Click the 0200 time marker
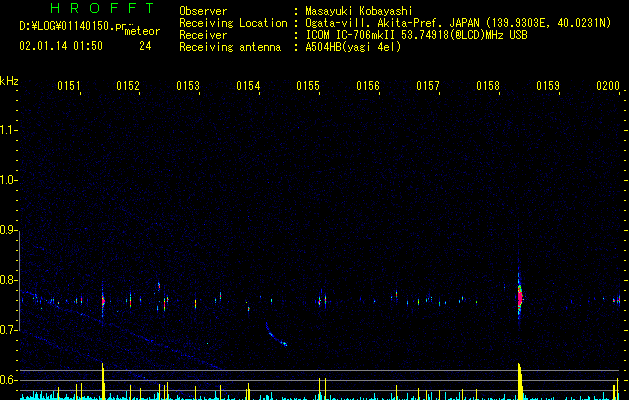Viewport: 629px width, 400px height. pyautogui.click(x=608, y=86)
